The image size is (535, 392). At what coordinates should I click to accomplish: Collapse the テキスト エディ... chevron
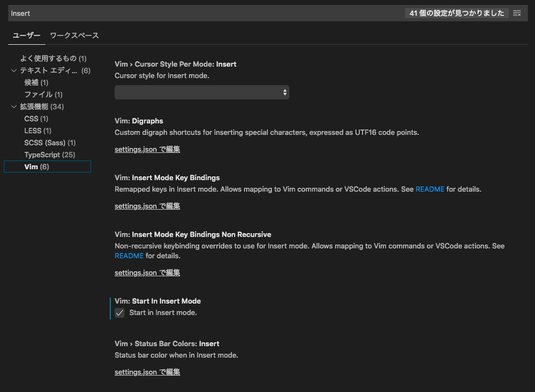(x=14, y=70)
